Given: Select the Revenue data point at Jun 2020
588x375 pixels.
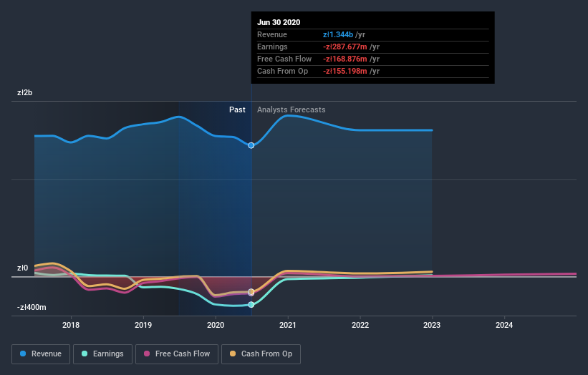Looking at the screenshot, I should (251, 145).
